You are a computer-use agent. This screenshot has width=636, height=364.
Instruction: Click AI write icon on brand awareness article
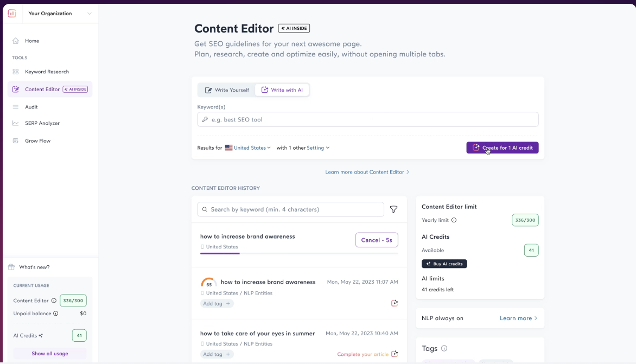click(395, 303)
